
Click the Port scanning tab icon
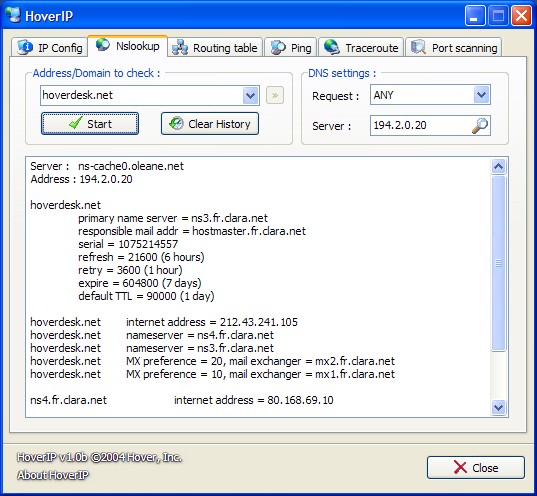point(418,47)
